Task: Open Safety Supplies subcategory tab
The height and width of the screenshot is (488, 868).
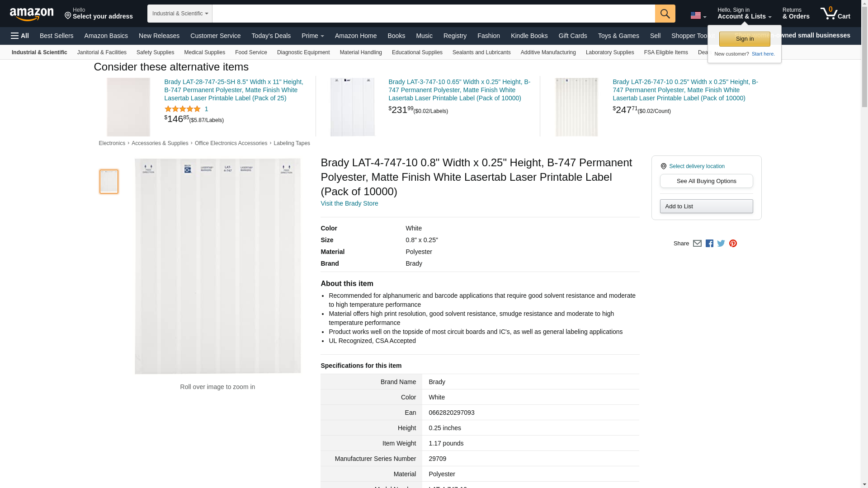Action: point(155,52)
